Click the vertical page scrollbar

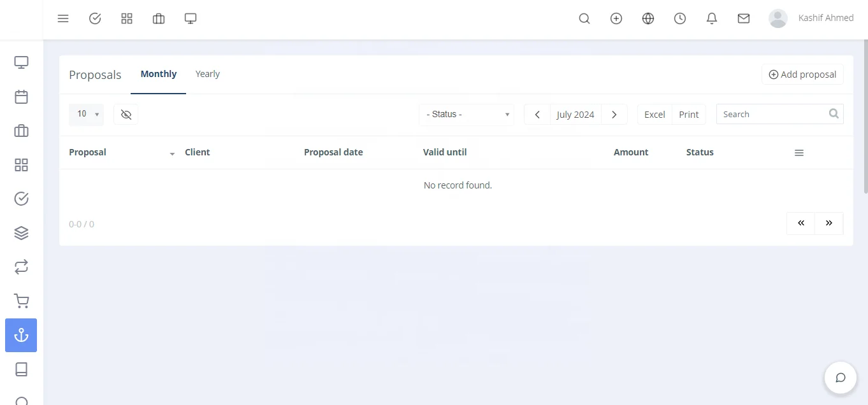pyautogui.click(x=865, y=118)
